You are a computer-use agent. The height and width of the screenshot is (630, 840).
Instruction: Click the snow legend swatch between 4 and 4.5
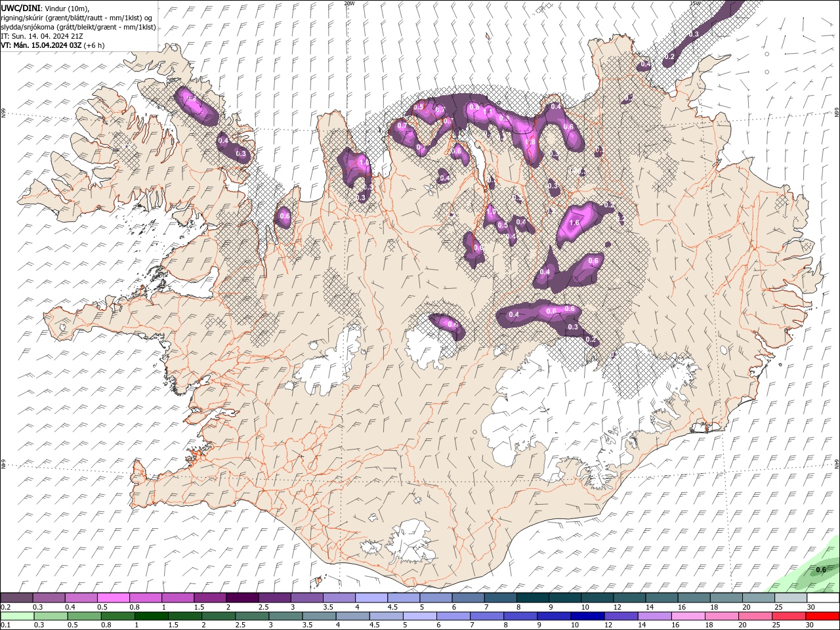[x=371, y=598]
